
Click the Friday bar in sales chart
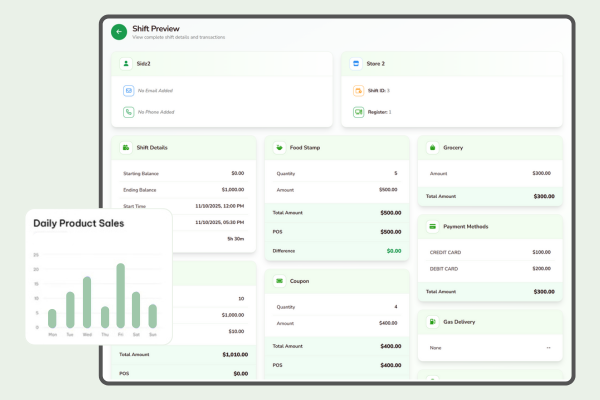click(121, 296)
